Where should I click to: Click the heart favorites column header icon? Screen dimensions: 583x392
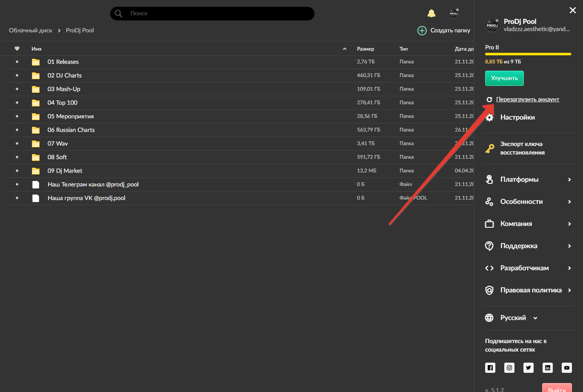point(17,49)
